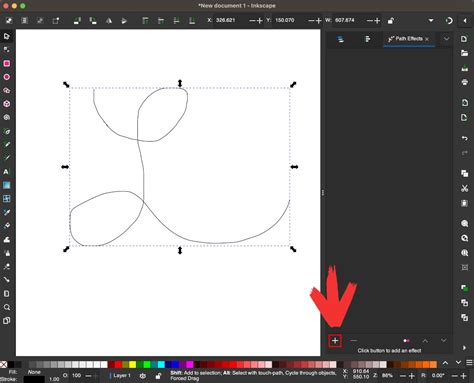Select the Rectangle tool
This screenshot has height=383, width=474.
[x=7, y=63]
